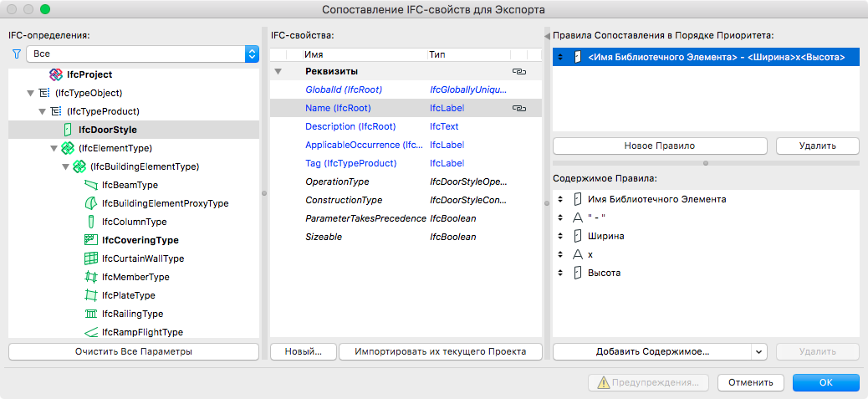Click the splitter between rules and content

pyautogui.click(x=706, y=162)
